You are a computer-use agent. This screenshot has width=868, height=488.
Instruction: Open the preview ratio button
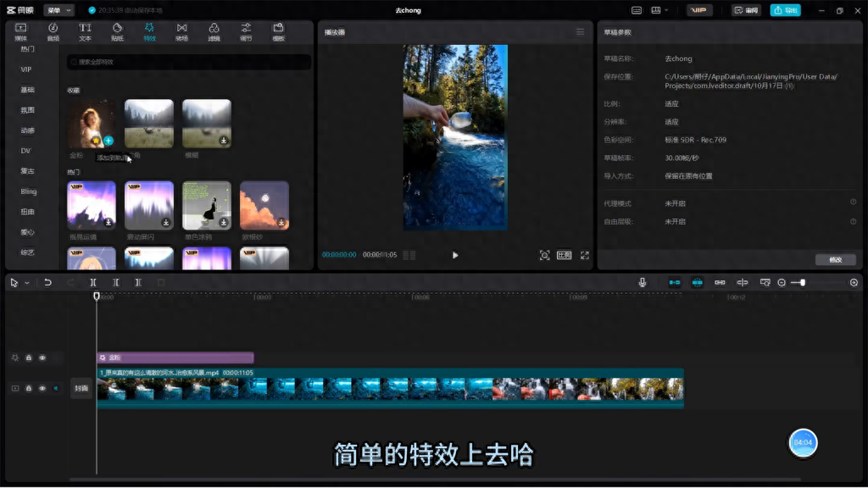tap(564, 255)
